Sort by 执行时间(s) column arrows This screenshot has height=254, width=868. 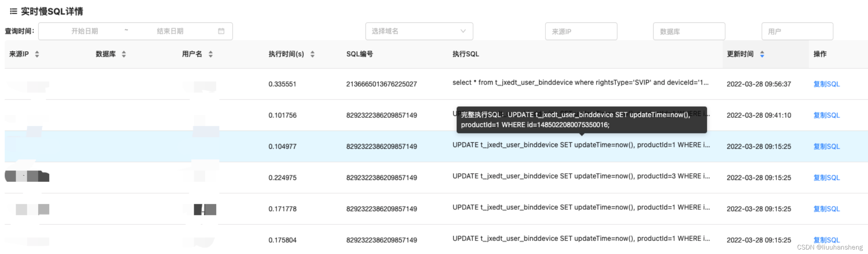coord(312,54)
